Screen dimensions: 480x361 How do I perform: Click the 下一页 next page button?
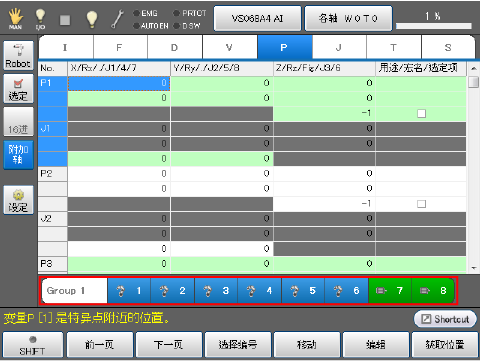coord(169,345)
